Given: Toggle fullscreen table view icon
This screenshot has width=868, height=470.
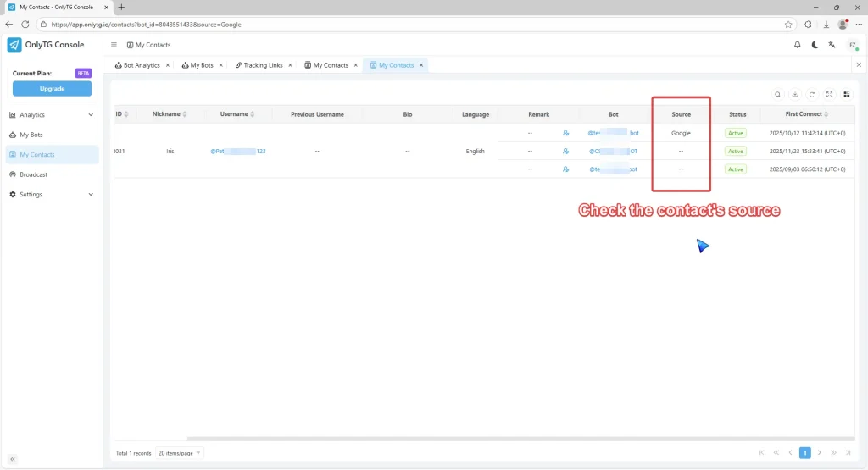Looking at the screenshot, I should (x=829, y=95).
